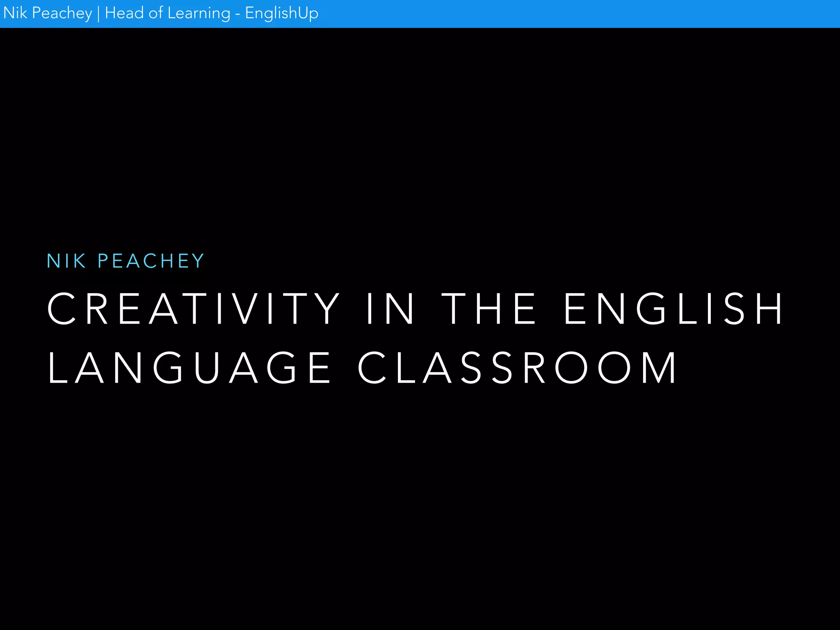Image resolution: width=840 pixels, height=630 pixels.
Task: Click the word 'LANGUAGE' in the title
Action: (x=189, y=368)
